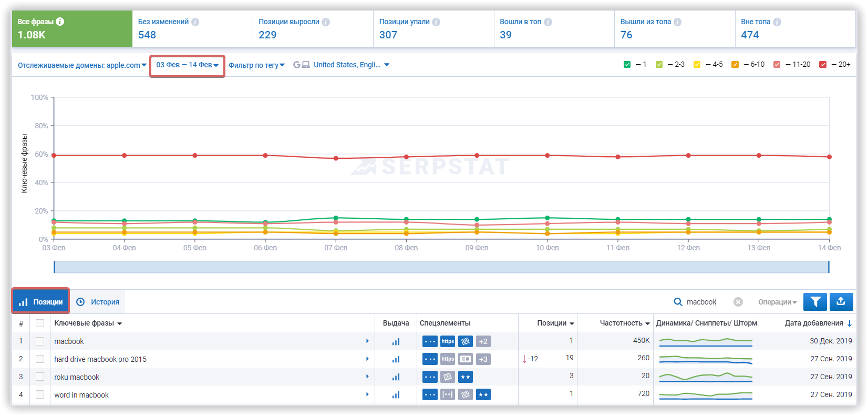Click the red line point at 07 Фев

point(336,158)
